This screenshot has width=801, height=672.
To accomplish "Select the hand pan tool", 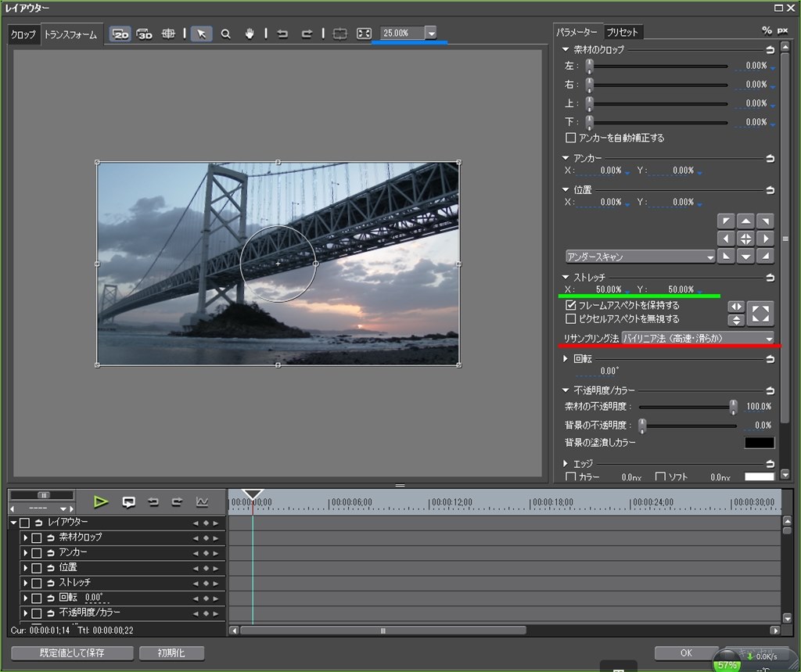I will [x=250, y=34].
